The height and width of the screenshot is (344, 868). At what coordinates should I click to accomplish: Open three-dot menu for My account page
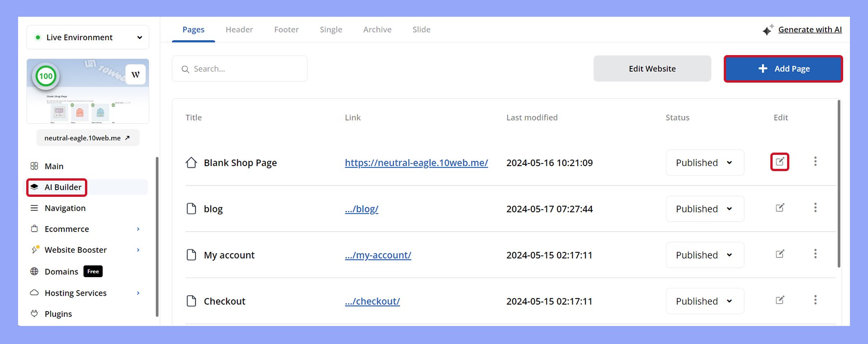(x=815, y=254)
